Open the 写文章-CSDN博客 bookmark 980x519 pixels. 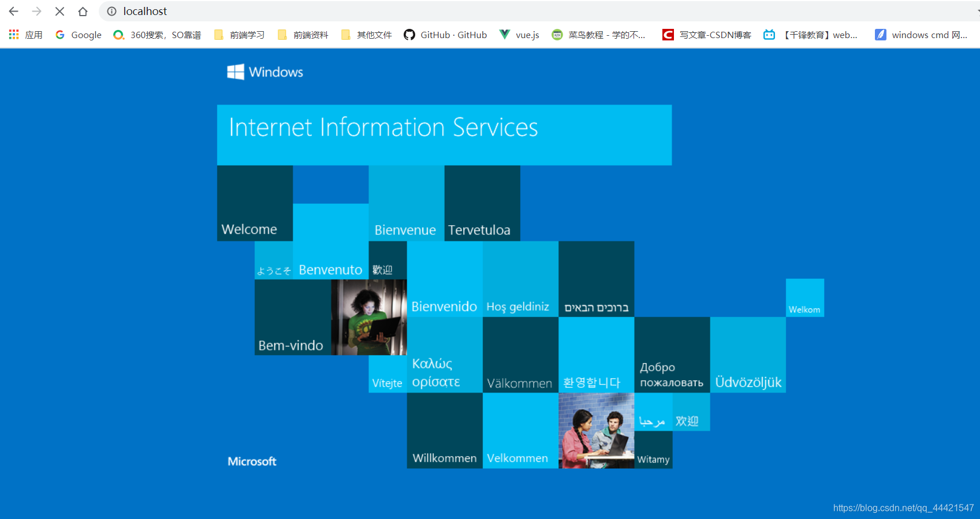(x=707, y=35)
